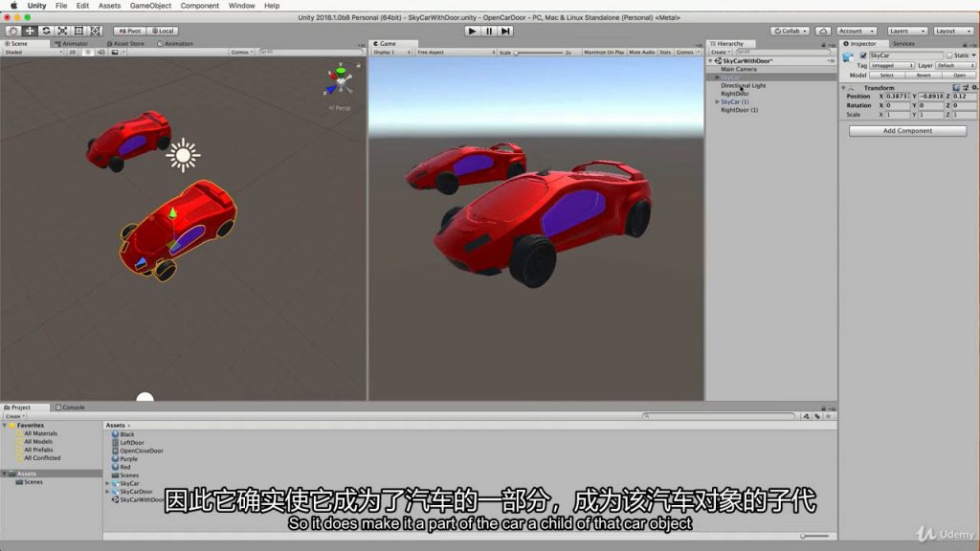Open the Account dropdown
The width and height of the screenshot is (980, 551).
pyautogui.click(x=857, y=31)
